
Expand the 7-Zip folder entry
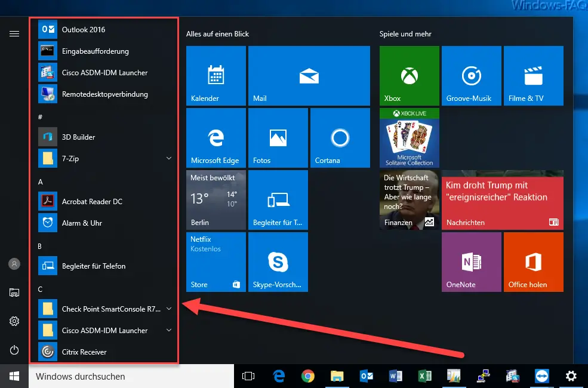click(x=168, y=158)
